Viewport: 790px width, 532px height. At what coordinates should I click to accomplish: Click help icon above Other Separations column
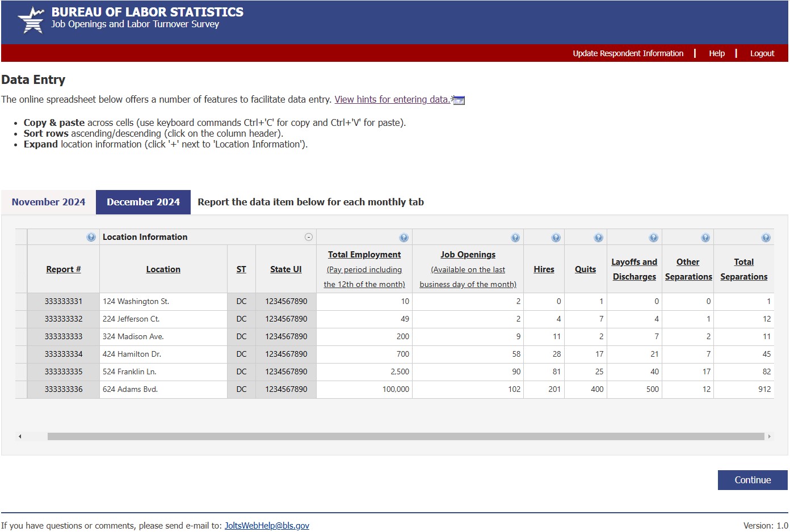click(705, 238)
